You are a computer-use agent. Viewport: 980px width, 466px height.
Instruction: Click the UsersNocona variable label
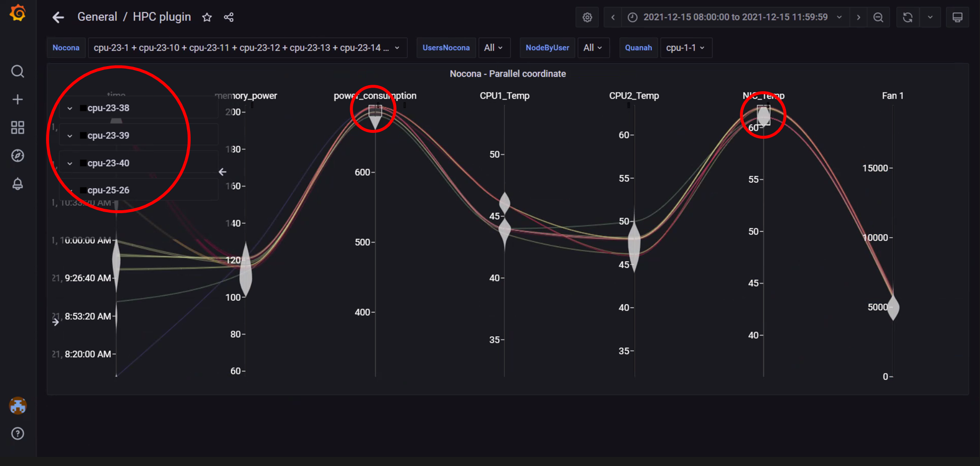[446, 48]
